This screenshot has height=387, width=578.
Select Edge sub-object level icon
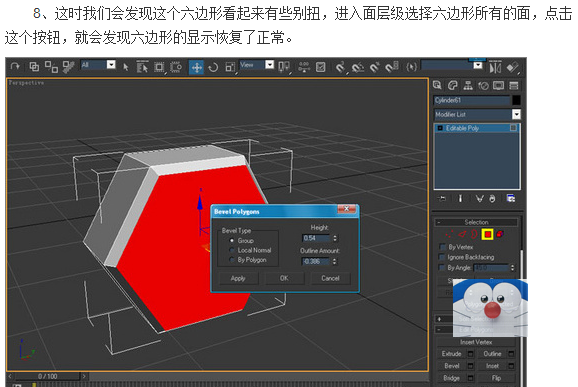[462, 234]
